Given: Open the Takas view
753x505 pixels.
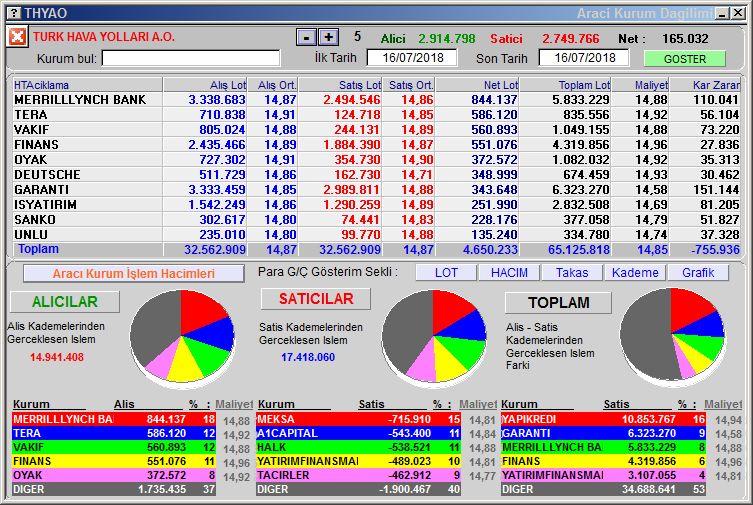Looking at the screenshot, I should coord(572,273).
